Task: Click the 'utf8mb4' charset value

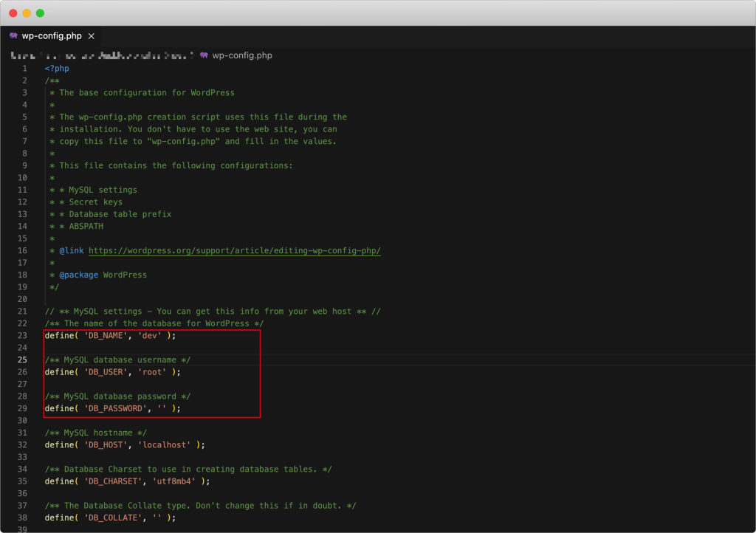Action: point(174,481)
